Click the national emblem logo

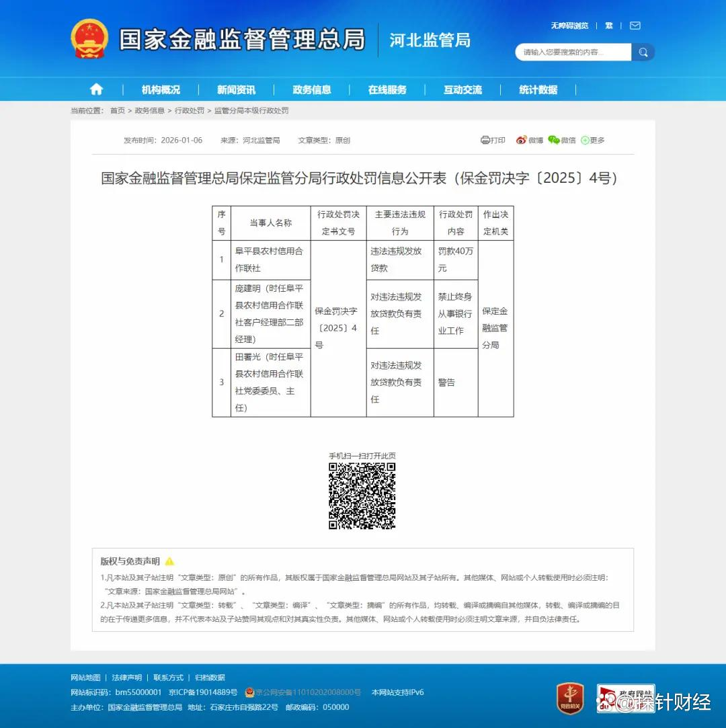[89, 39]
